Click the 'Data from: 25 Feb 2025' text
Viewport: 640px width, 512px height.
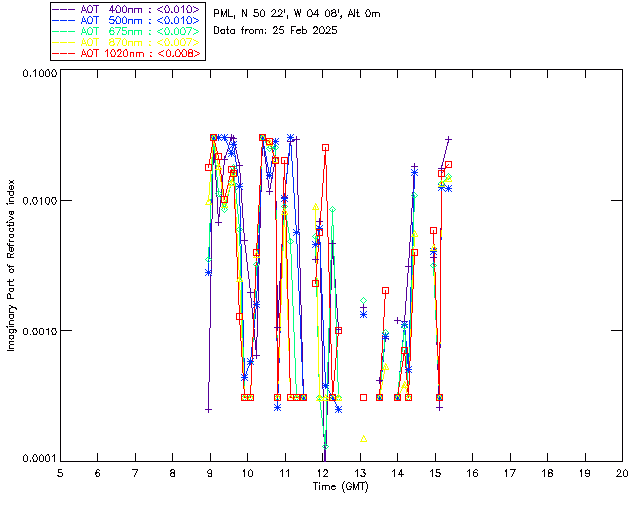pos(275,30)
